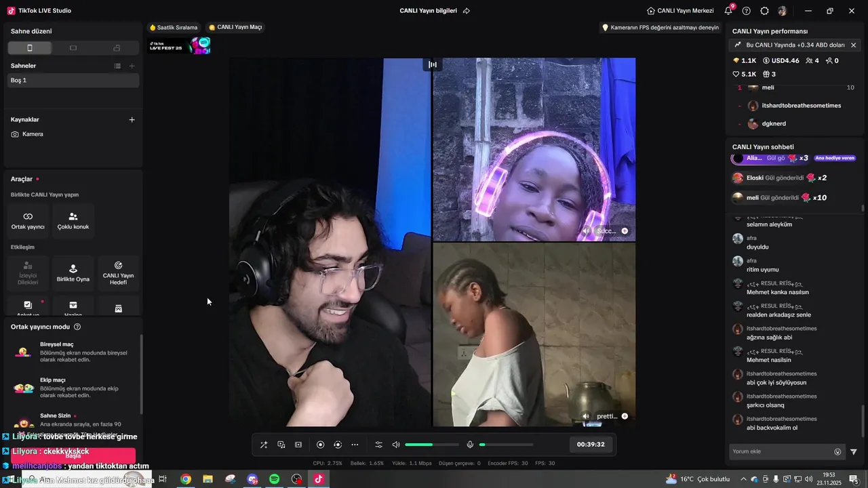868x488 pixels.
Task: Click the camera FPS tip message
Action: pos(660,28)
